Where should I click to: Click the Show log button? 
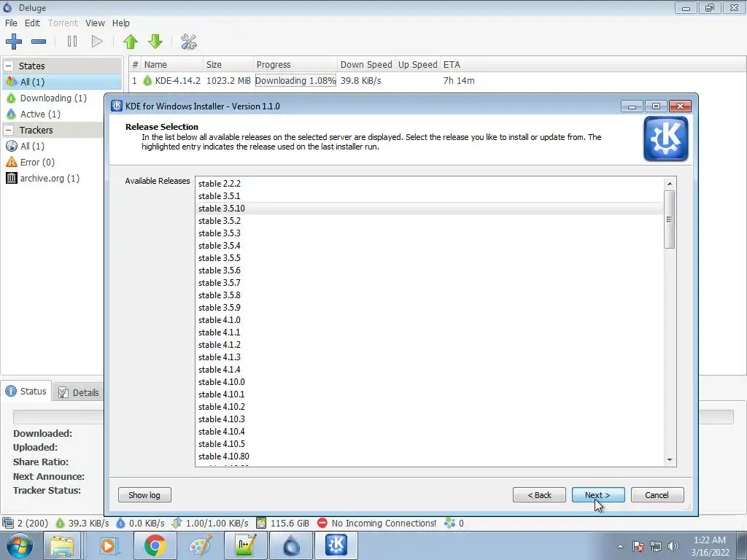pos(144,495)
